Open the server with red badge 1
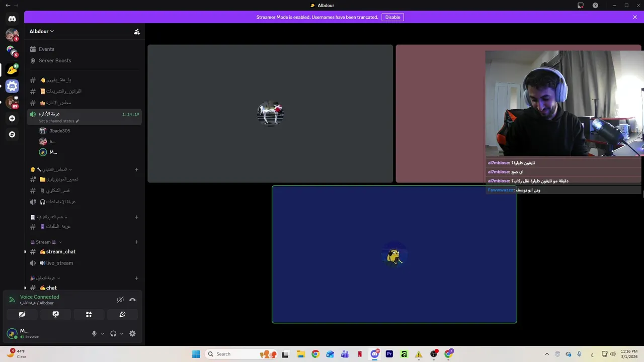644x362 pixels. tap(12, 35)
